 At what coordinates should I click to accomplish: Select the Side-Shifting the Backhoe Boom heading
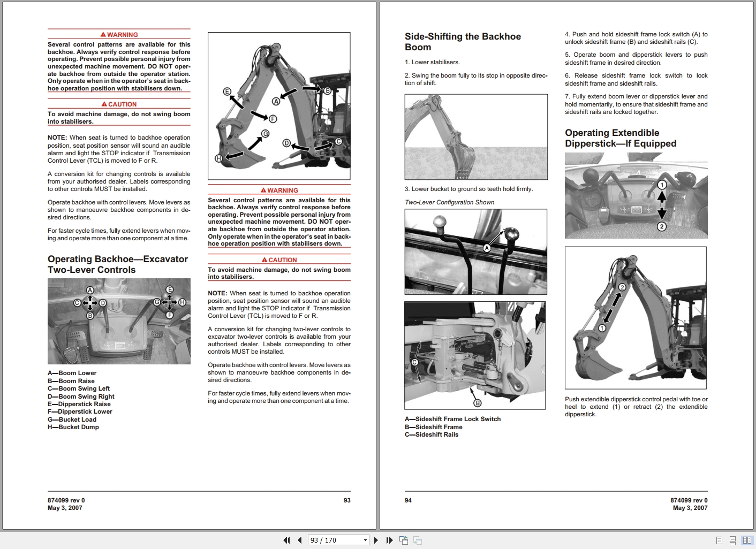(x=463, y=42)
